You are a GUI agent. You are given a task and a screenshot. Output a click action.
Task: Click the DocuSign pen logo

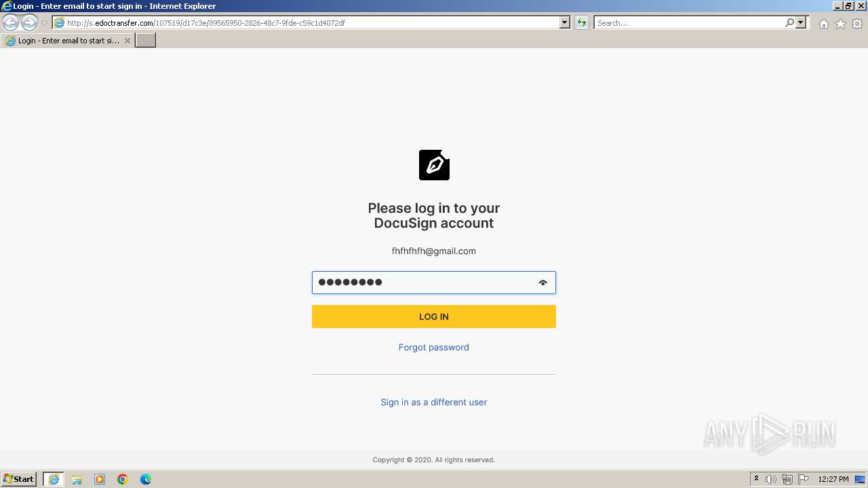coord(434,165)
